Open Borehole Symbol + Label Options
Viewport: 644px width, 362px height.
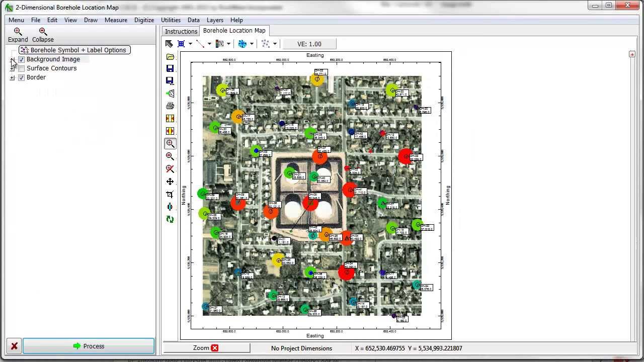[x=74, y=50]
